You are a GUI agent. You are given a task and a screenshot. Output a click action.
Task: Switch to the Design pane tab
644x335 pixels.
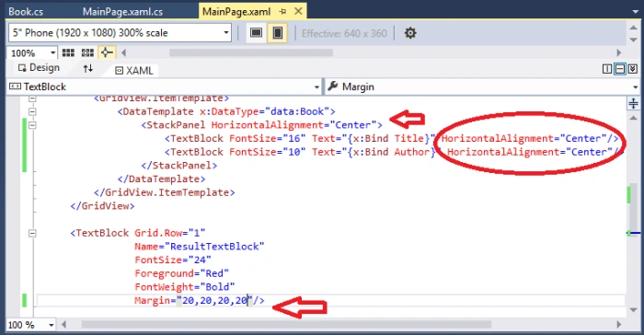pos(40,68)
